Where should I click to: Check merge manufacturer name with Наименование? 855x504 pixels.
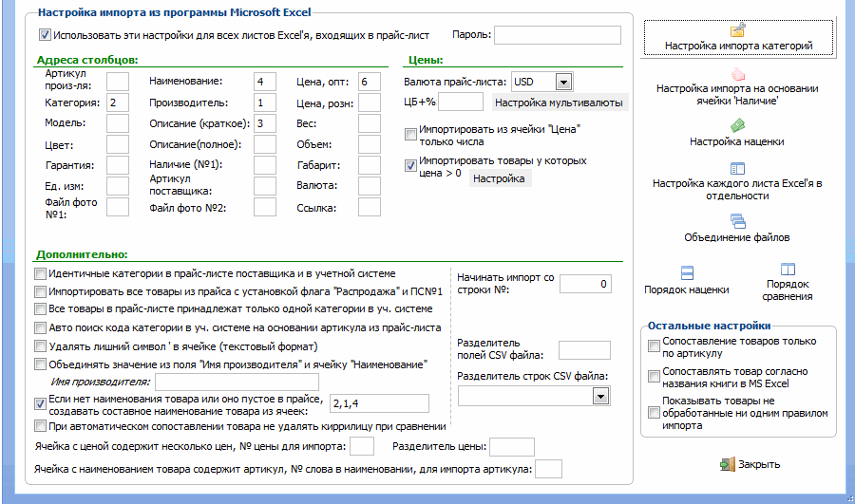coord(40,364)
